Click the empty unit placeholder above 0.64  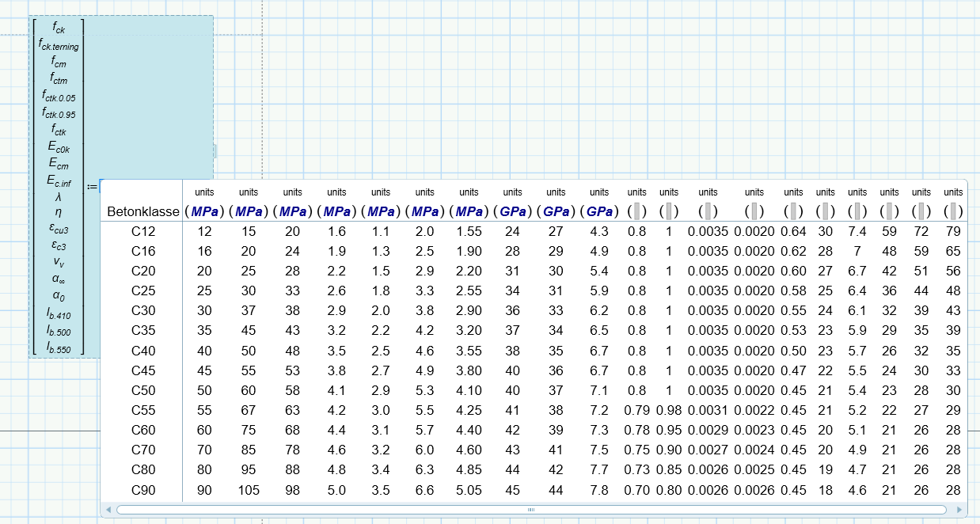tap(793, 212)
